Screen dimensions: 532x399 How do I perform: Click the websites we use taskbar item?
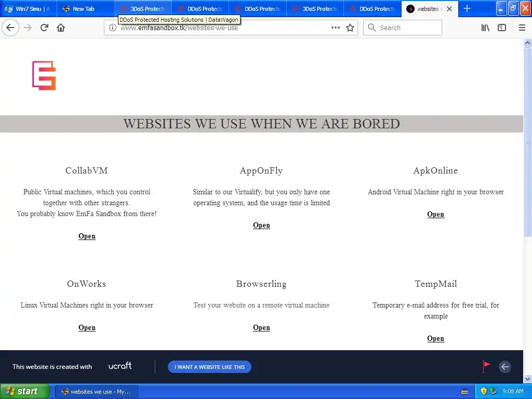pyautogui.click(x=96, y=392)
